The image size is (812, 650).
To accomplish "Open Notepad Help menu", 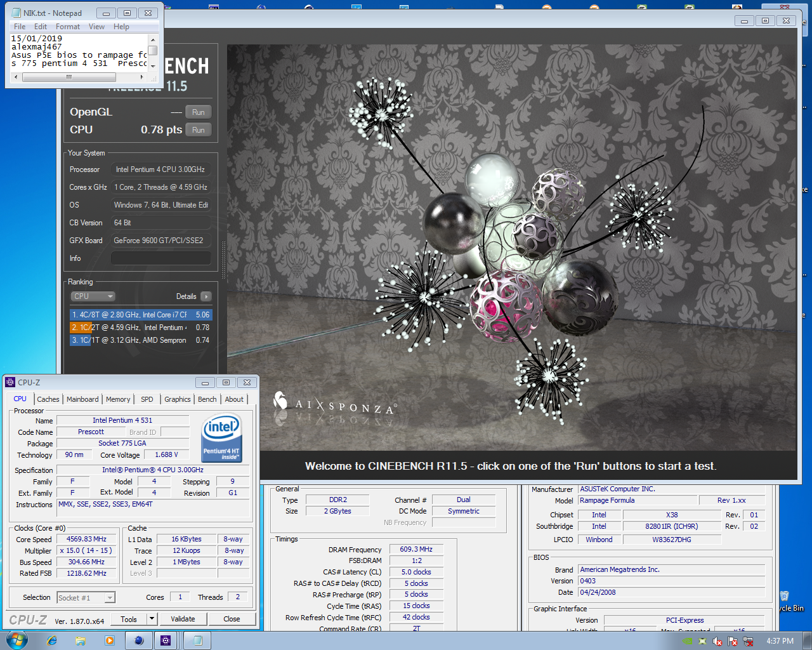I will pyautogui.click(x=121, y=27).
